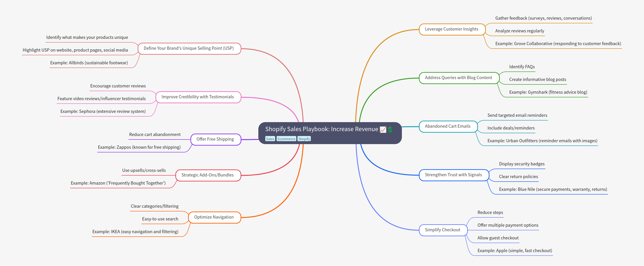The width and height of the screenshot is (644, 266).
Task: Click 'Example: Amazon' leaf
Action: [x=118, y=183]
